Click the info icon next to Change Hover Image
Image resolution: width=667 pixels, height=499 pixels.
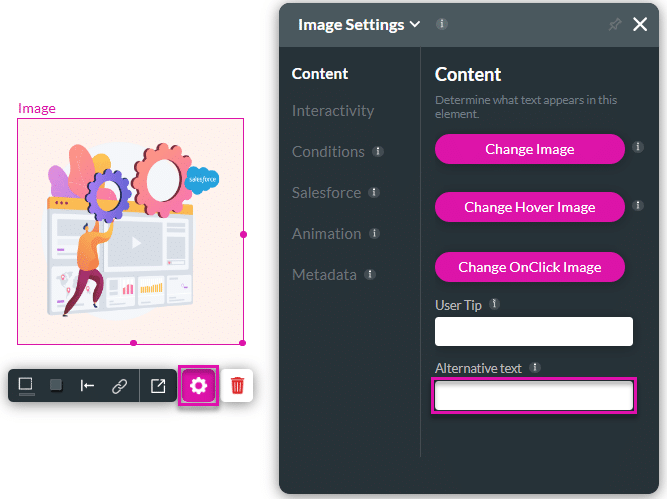[x=637, y=205]
